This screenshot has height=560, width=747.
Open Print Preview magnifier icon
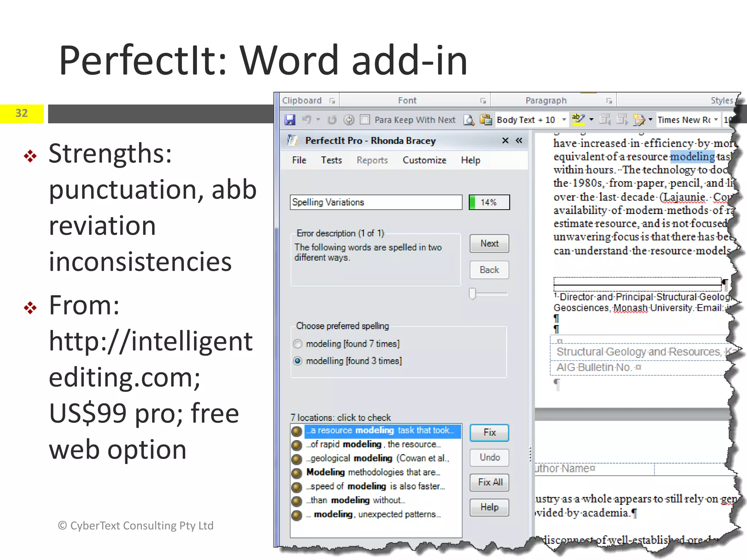click(x=469, y=120)
